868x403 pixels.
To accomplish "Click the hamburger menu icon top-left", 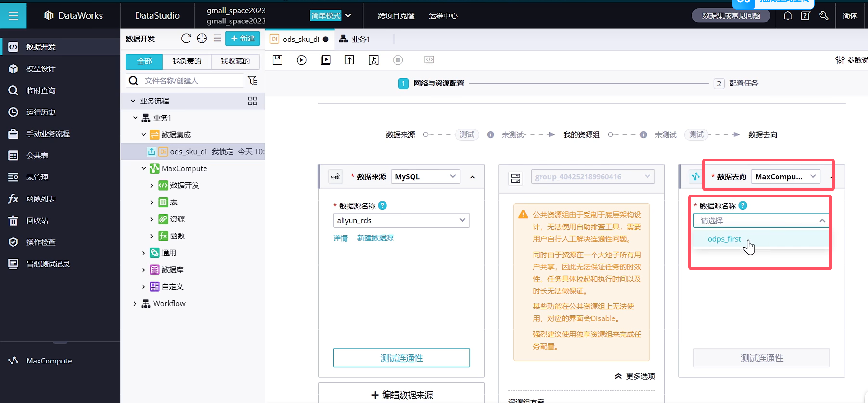I will pyautogui.click(x=13, y=15).
